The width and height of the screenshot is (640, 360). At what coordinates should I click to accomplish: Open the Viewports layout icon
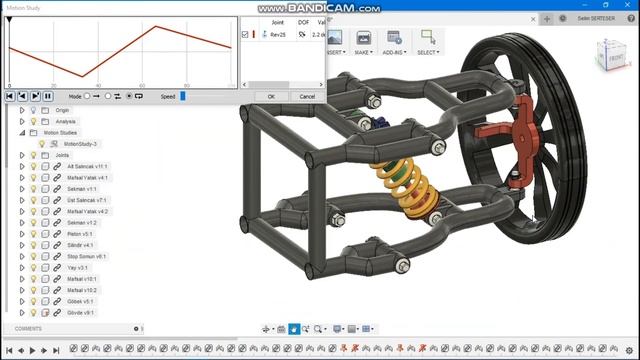(x=367, y=329)
